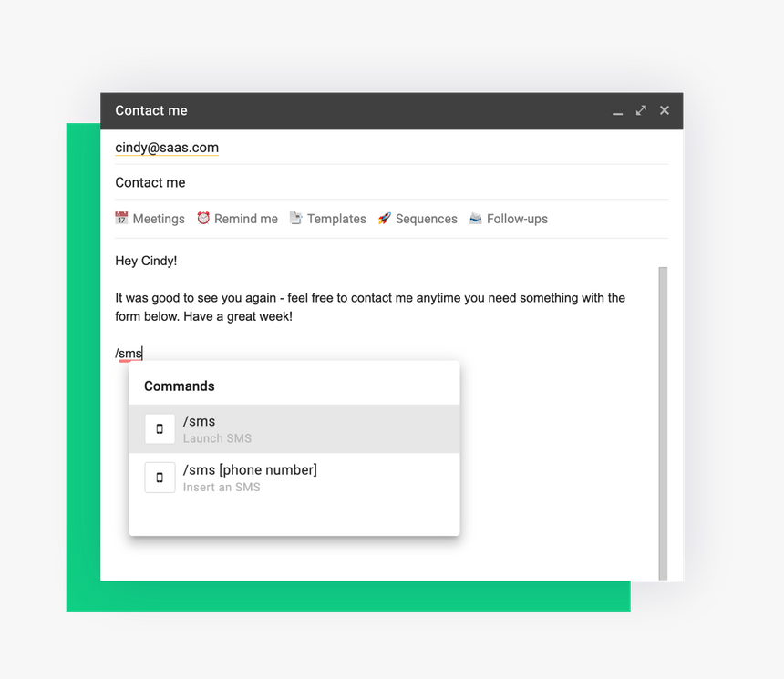The width and height of the screenshot is (784, 679).
Task: Open the Meetings option
Action: point(150,219)
